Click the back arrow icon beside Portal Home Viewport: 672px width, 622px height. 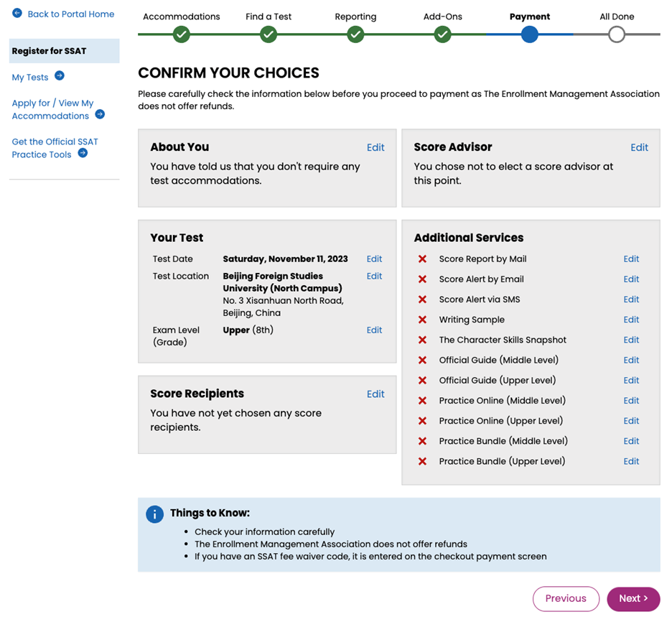click(x=17, y=14)
